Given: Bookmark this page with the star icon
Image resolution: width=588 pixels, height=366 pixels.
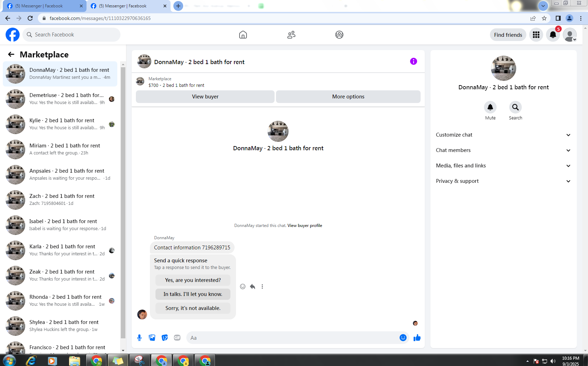Looking at the screenshot, I should [544, 18].
